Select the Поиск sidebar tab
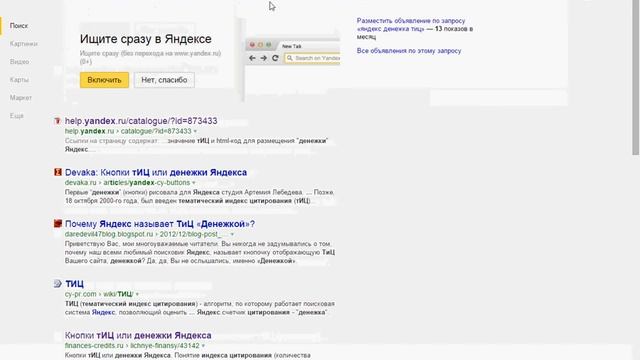Screen dimensions: 640x360 coord(19,26)
